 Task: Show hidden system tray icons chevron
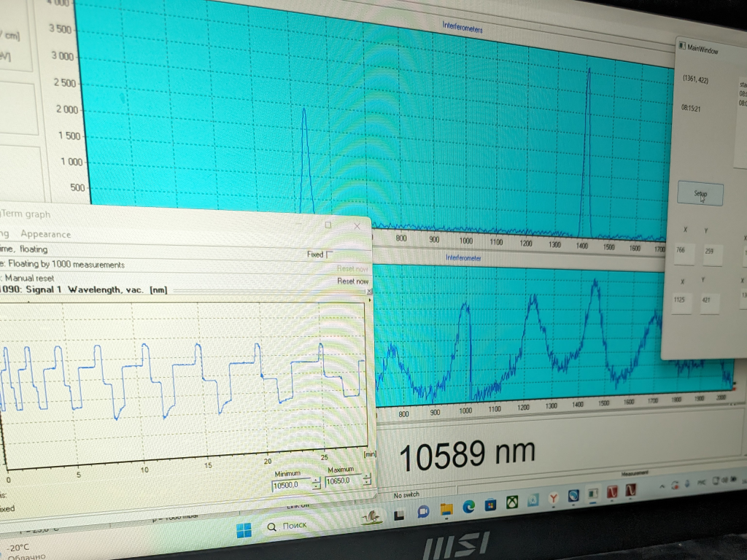(662, 486)
